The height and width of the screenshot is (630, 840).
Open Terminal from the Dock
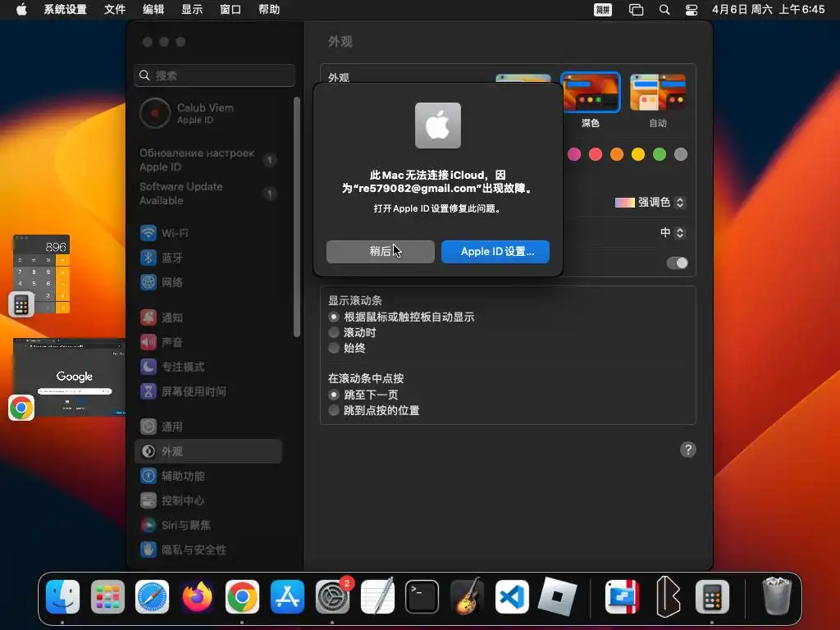click(422, 597)
